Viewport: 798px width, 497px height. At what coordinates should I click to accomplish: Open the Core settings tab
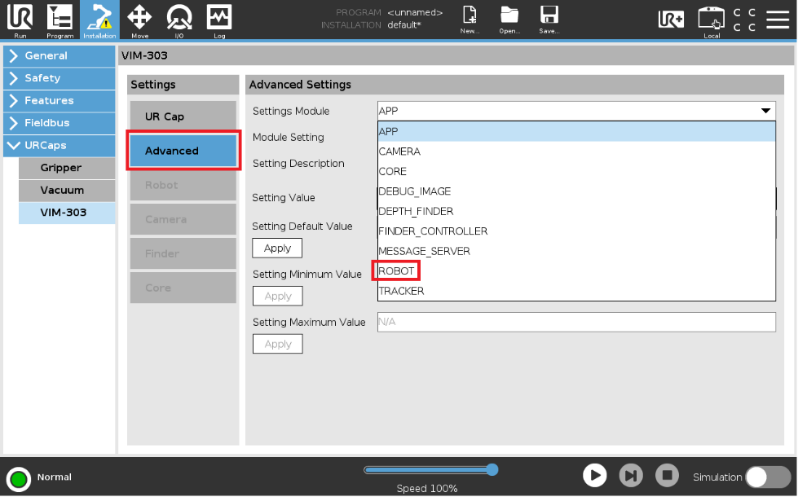183,287
